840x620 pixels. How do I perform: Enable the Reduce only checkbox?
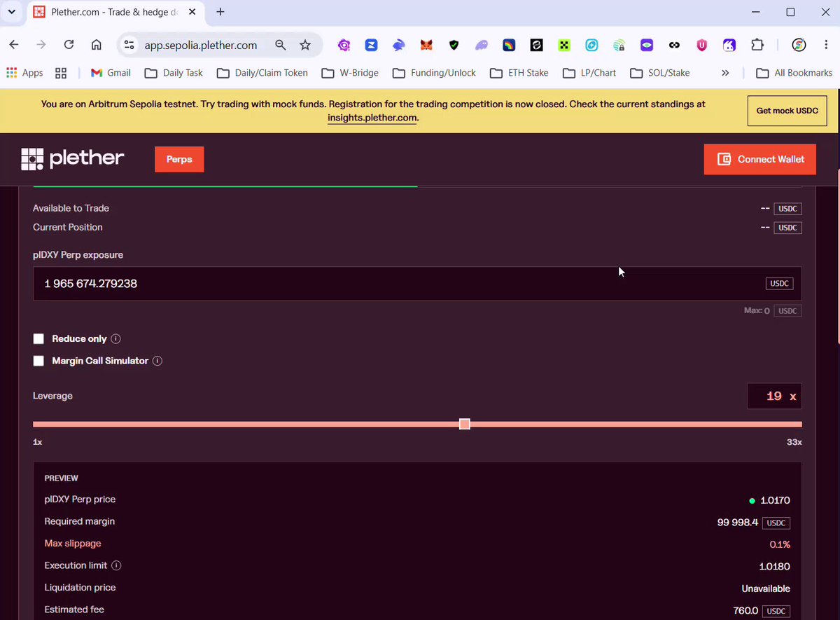38,339
